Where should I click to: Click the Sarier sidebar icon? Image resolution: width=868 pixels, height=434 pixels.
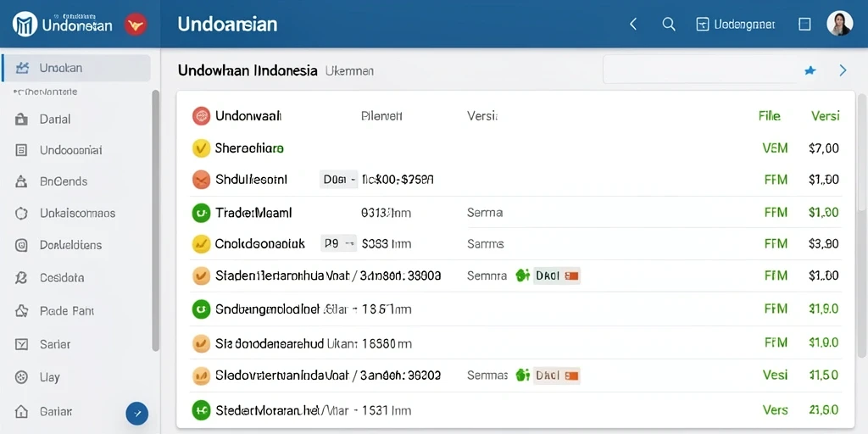point(21,344)
